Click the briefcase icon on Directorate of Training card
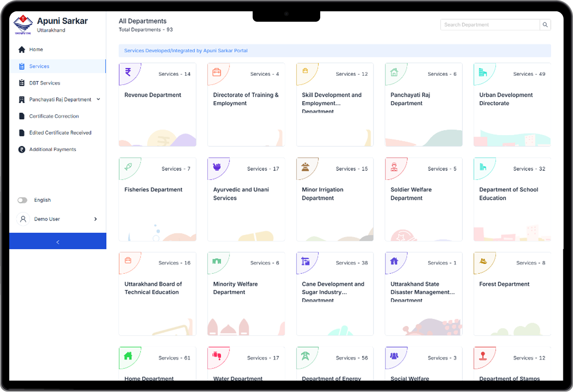This screenshot has width=573, height=392. click(x=216, y=72)
